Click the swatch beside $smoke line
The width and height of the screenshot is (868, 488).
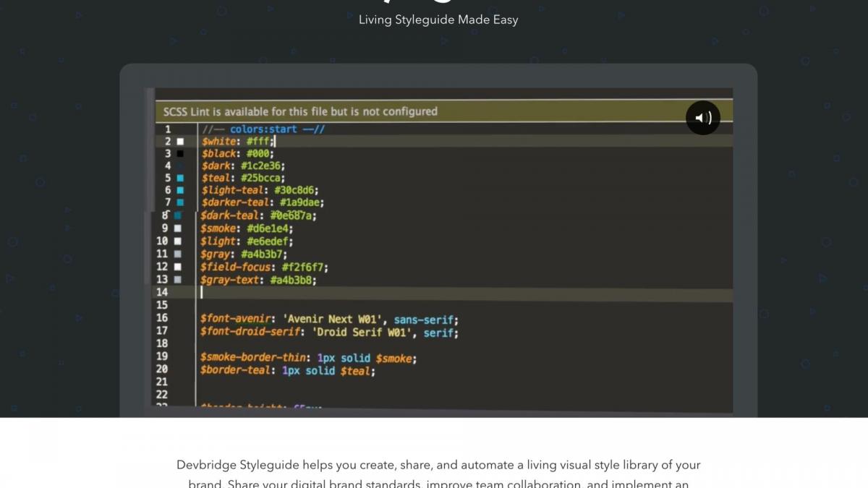click(x=178, y=228)
